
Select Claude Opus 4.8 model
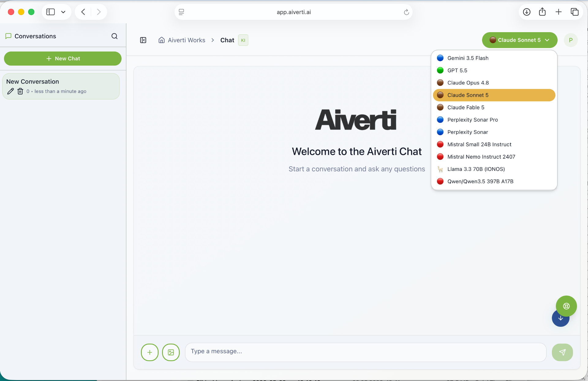[x=494, y=83]
